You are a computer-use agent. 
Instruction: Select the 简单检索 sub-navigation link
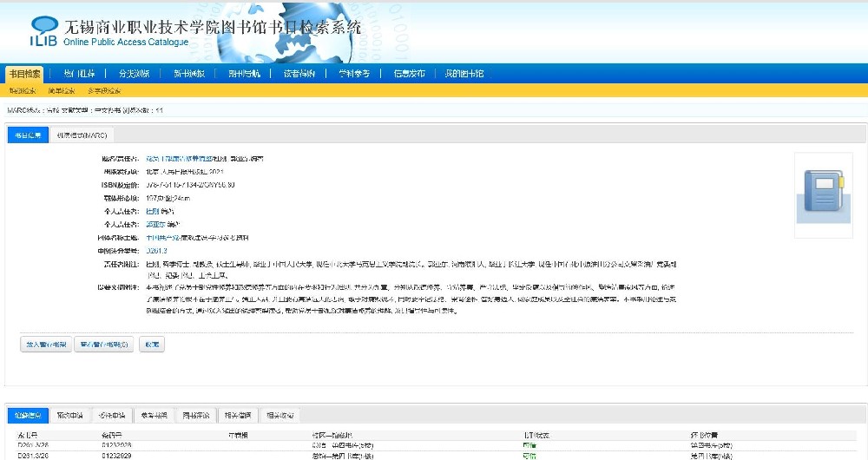point(62,90)
